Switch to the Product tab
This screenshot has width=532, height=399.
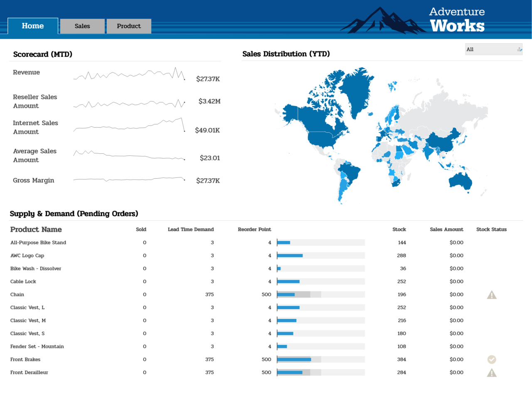129,26
